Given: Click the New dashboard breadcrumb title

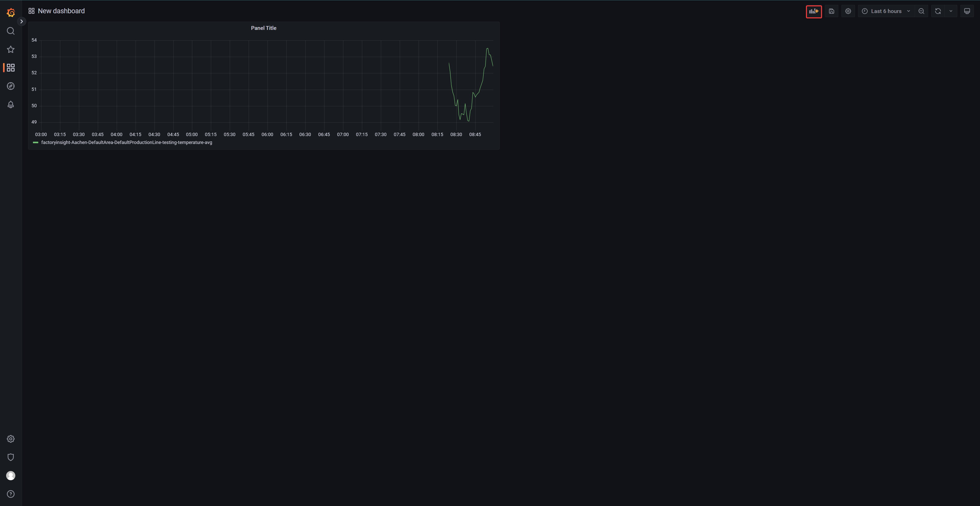Looking at the screenshot, I should [61, 11].
